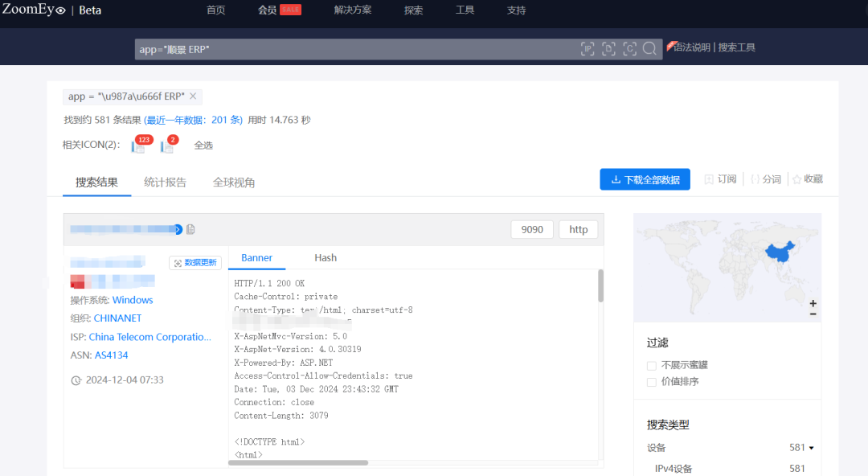Expand the 设备 581 dropdown arrow

812,448
